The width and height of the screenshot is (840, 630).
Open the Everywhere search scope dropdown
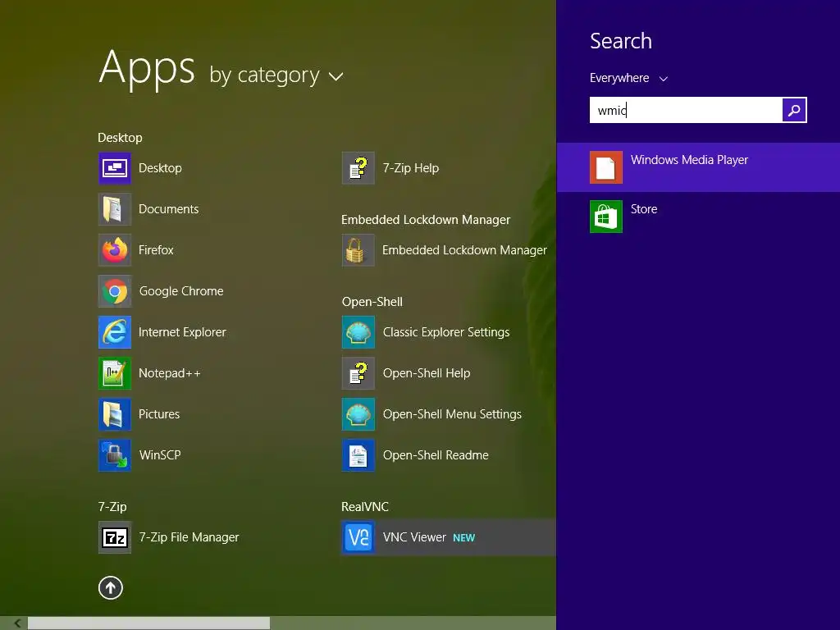[x=629, y=78]
